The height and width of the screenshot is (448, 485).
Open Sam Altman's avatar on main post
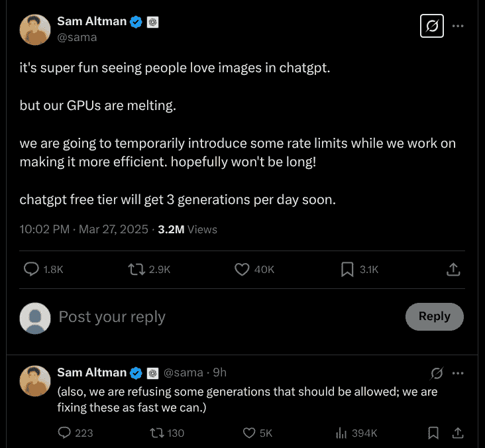pyautogui.click(x=35, y=29)
